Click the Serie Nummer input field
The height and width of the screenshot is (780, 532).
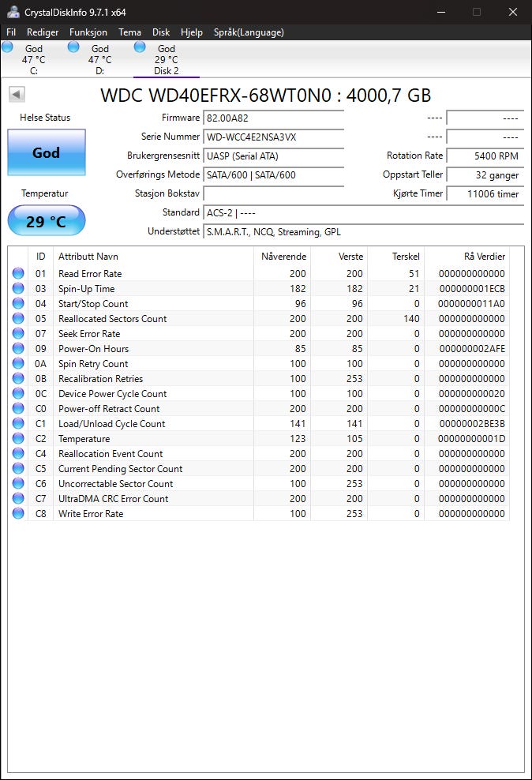273,137
